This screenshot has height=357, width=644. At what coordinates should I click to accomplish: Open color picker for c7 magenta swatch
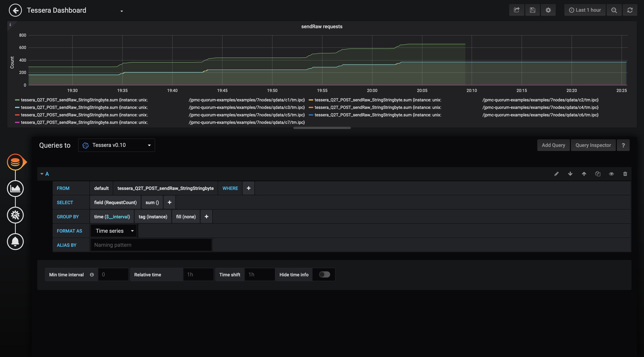coord(17,122)
